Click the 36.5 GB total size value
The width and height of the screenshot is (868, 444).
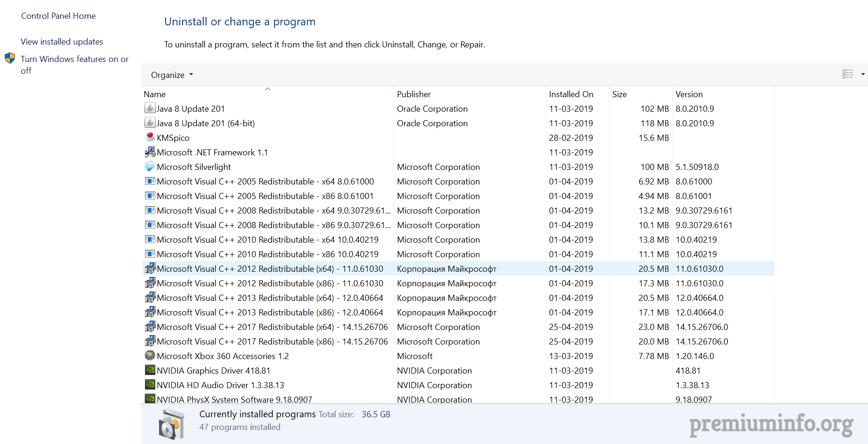[376, 414]
